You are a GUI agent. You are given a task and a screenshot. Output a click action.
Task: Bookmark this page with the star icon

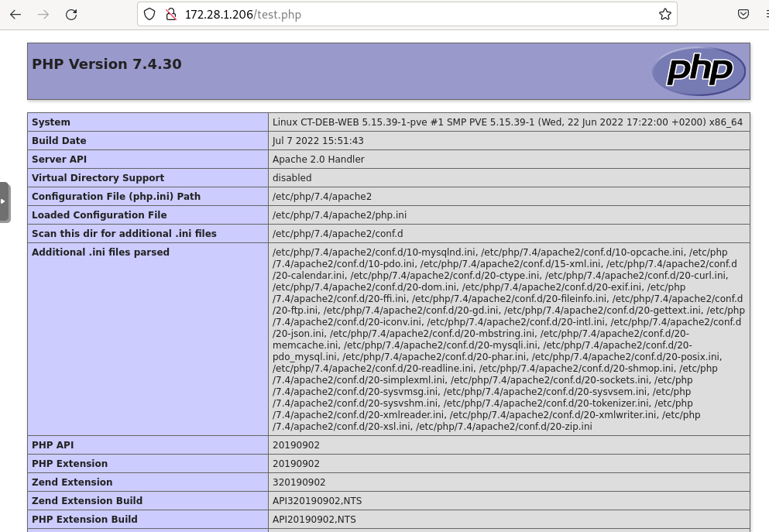(665, 14)
